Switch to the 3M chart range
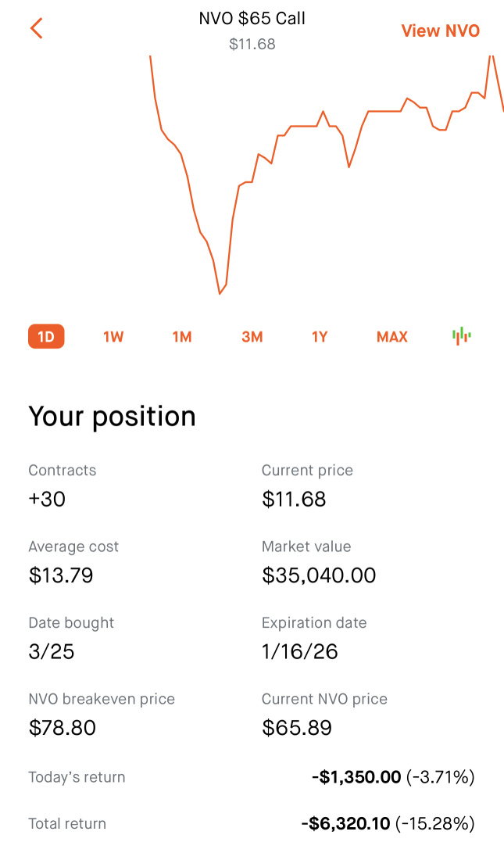504x842 pixels. click(x=252, y=337)
